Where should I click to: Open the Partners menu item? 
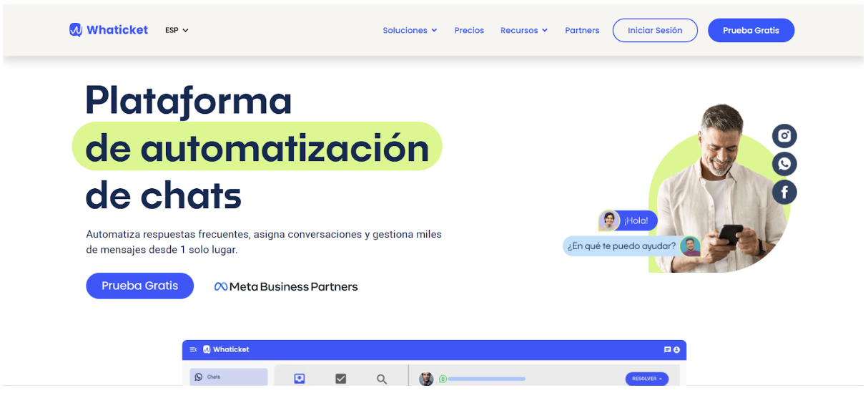(x=582, y=30)
